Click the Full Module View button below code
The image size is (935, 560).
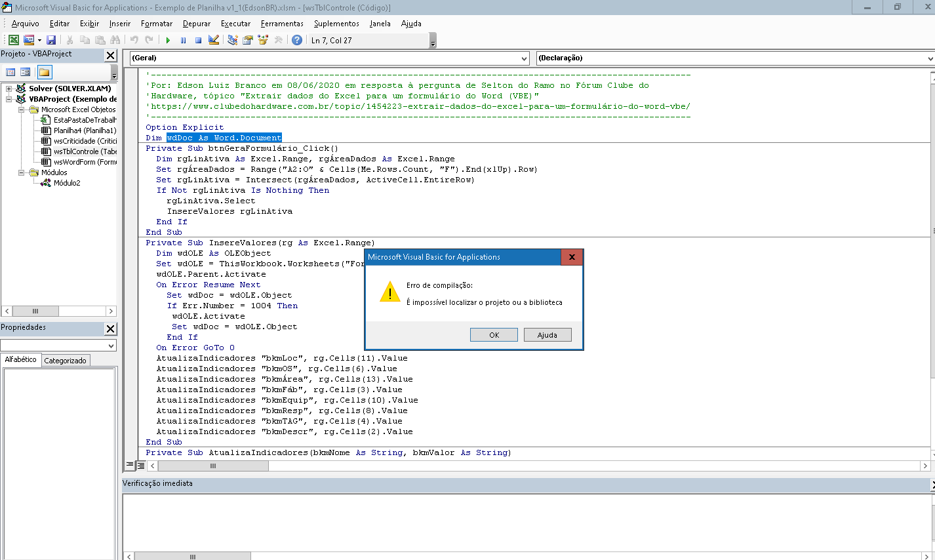tap(140, 466)
